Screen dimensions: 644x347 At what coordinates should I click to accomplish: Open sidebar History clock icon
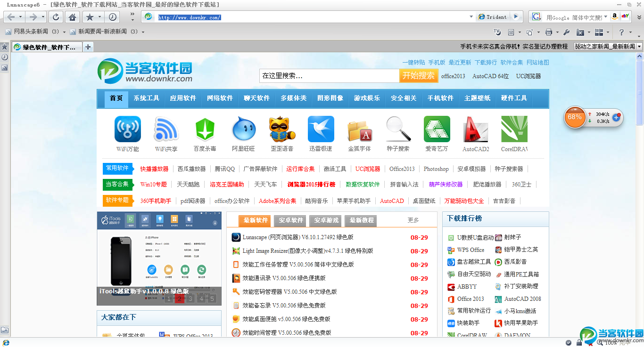[x=5, y=57]
